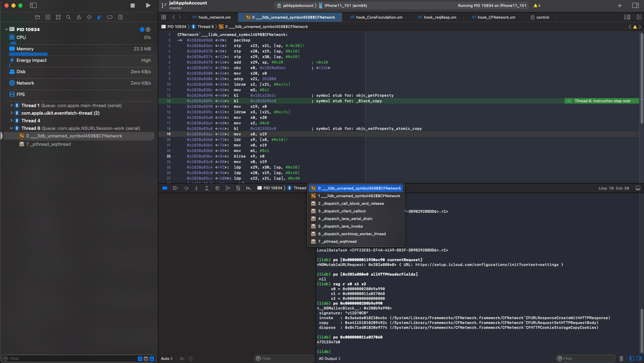Step out of current function
Viewport: 644px width, 363px height.
[207, 188]
